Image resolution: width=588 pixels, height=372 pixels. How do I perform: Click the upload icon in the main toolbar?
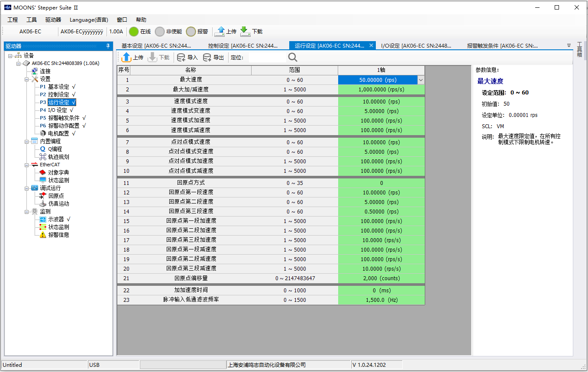[220, 31]
